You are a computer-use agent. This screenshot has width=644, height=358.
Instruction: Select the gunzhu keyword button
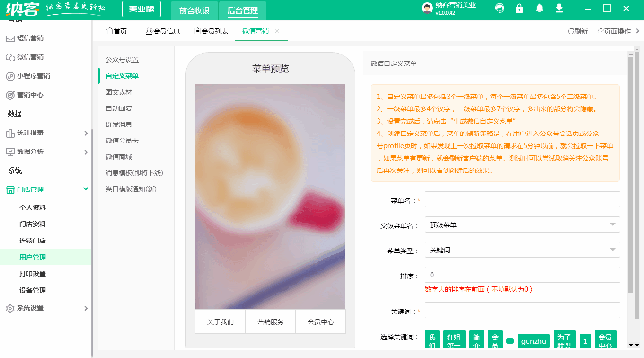pos(534,340)
